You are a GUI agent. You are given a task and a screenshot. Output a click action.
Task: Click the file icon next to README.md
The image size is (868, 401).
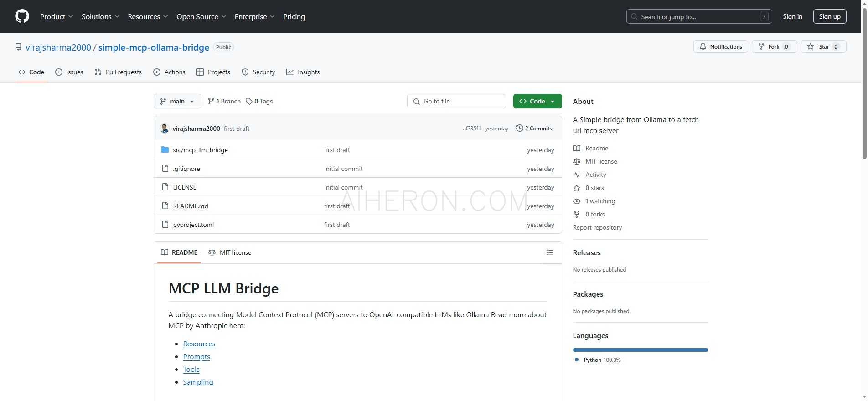pos(165,206)
